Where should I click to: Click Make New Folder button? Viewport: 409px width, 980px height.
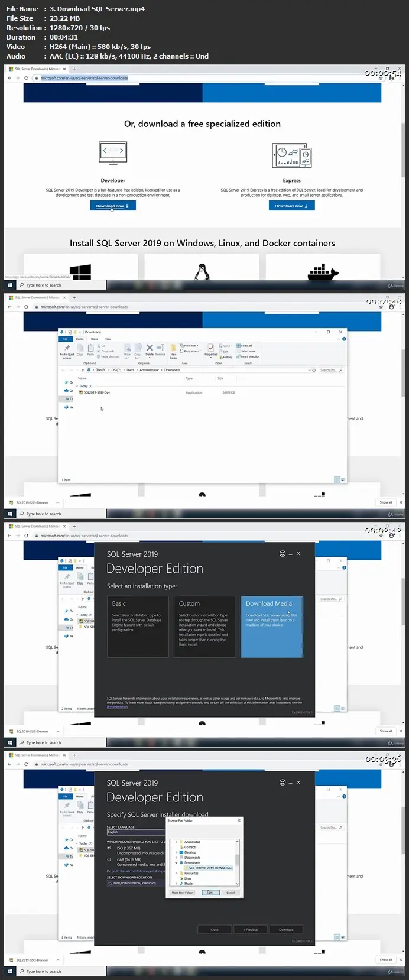tap(182, 893)
